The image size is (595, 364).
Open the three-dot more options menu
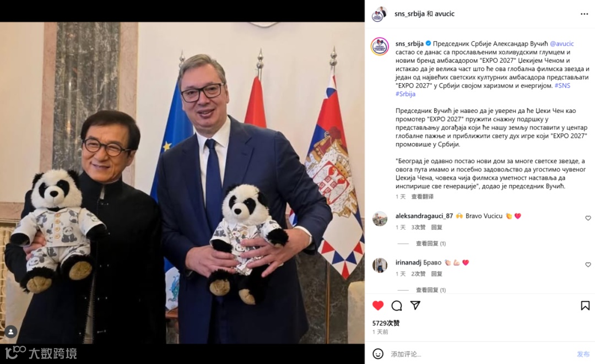[585, 14]
